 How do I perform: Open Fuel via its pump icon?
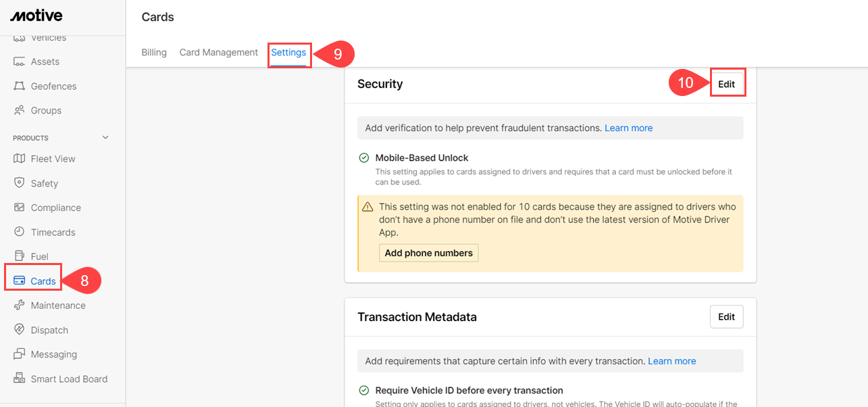click(x=20, y=256)
